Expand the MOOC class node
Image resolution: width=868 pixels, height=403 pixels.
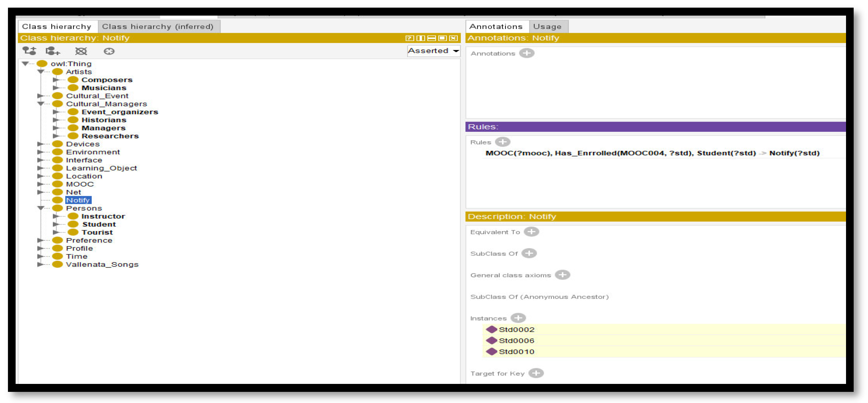(40, 184)
